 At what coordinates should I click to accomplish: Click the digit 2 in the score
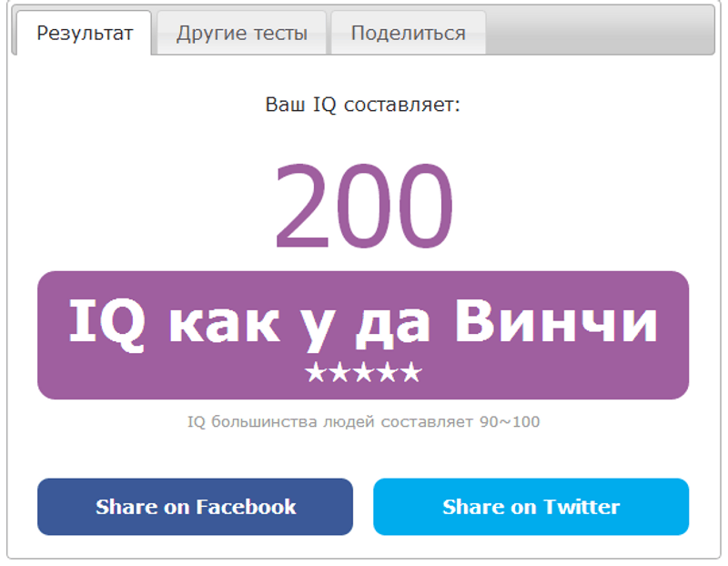click(302, 207)
